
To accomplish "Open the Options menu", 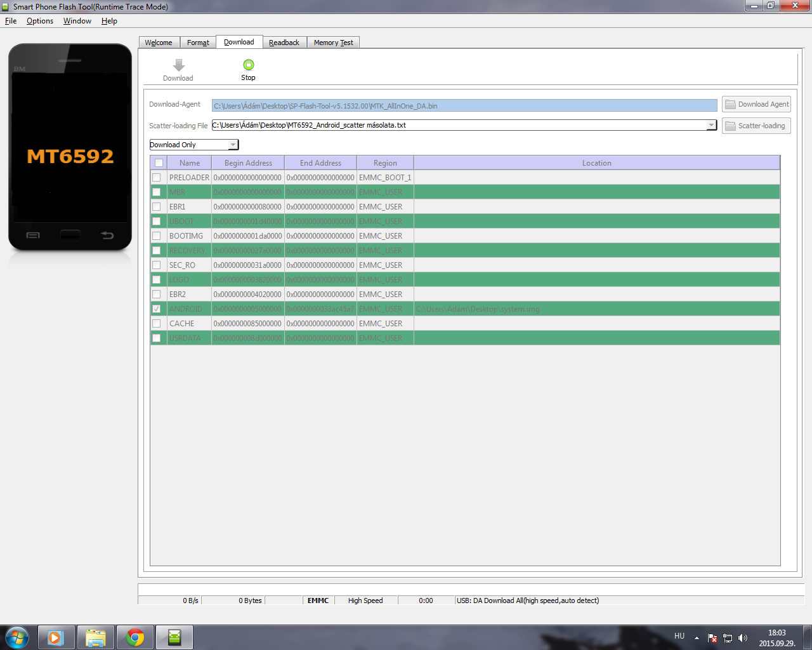I will click(x=40, y=21).
